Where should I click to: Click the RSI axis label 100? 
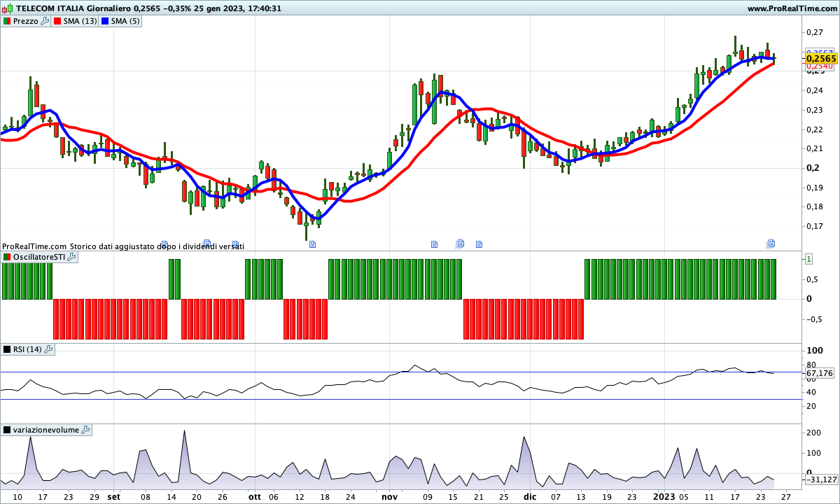pyautogui.click(x=814, y=351)
